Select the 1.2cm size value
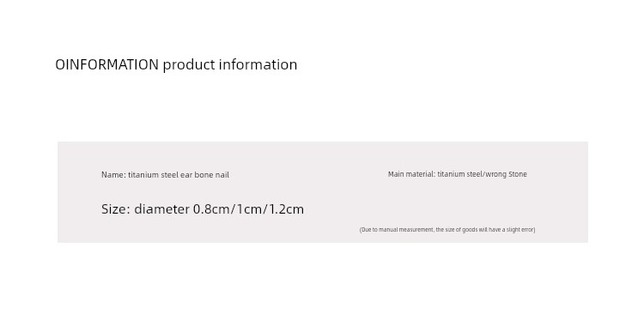Image resolution: width=644 pixels, height=326 pixels. 286,209
